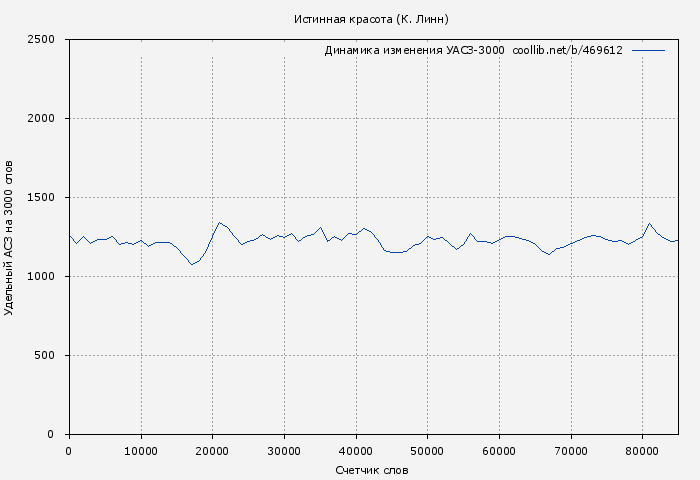Click the legend text "Динамика изменения УАСЗ-3000"
Viewport: 700px width, 480px height.
point(414,50)
